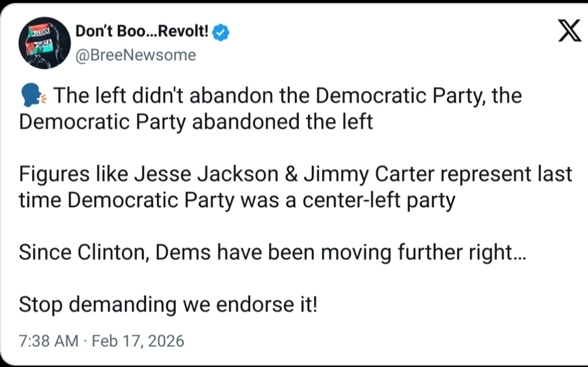Image resolution: width=588 pixels, height=367 pixels.
Task: Click the 7:38 AM timestamp
Action: [48, 340]
